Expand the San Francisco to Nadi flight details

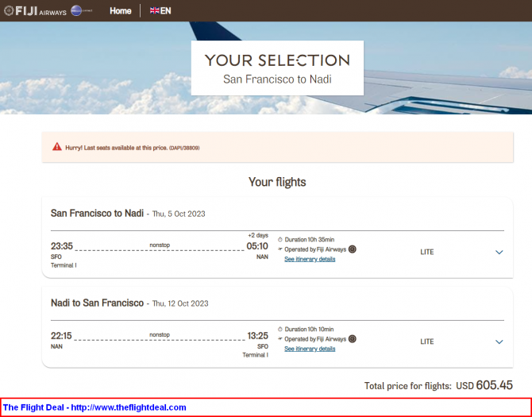[x=499, y=252]
